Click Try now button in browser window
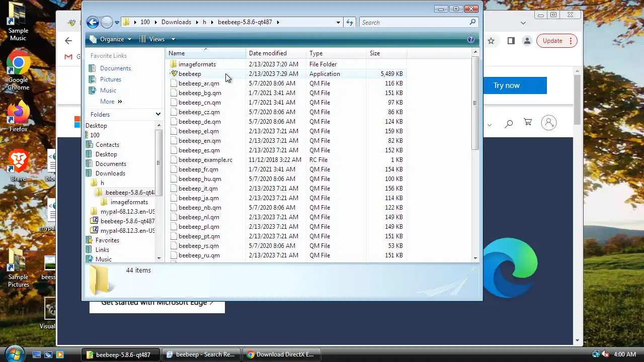 tap(506, 85)
